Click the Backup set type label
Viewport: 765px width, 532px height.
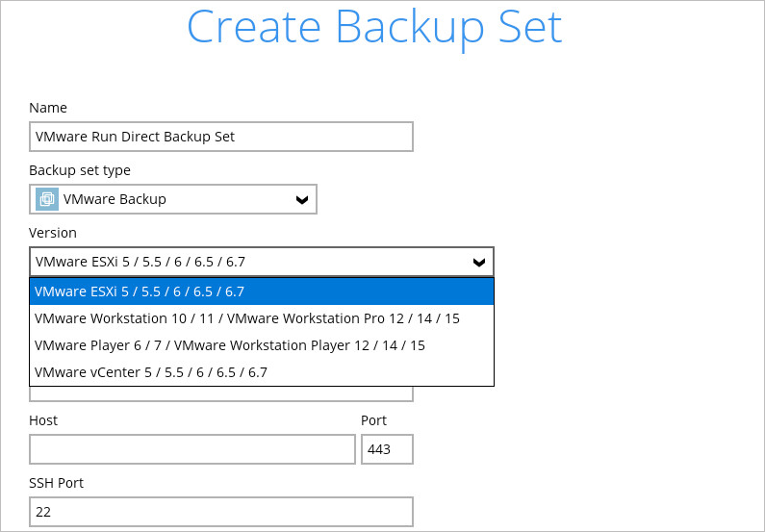(x=80, y=170)
